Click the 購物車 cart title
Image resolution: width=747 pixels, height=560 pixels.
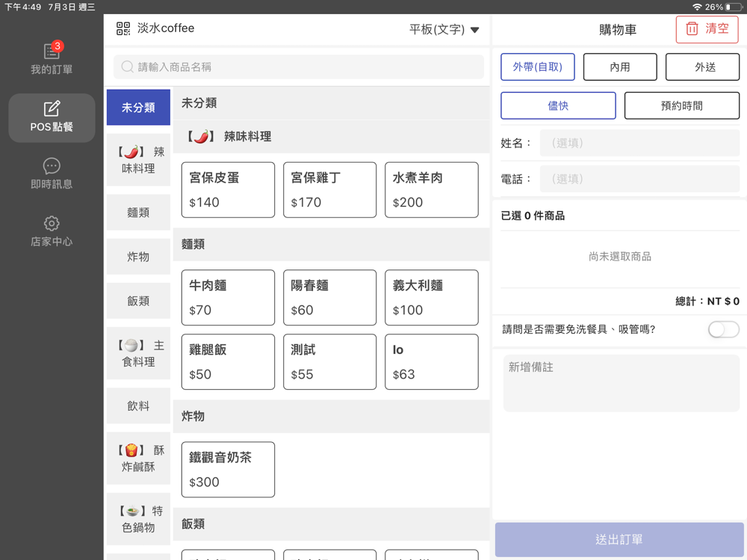[618, 30]
